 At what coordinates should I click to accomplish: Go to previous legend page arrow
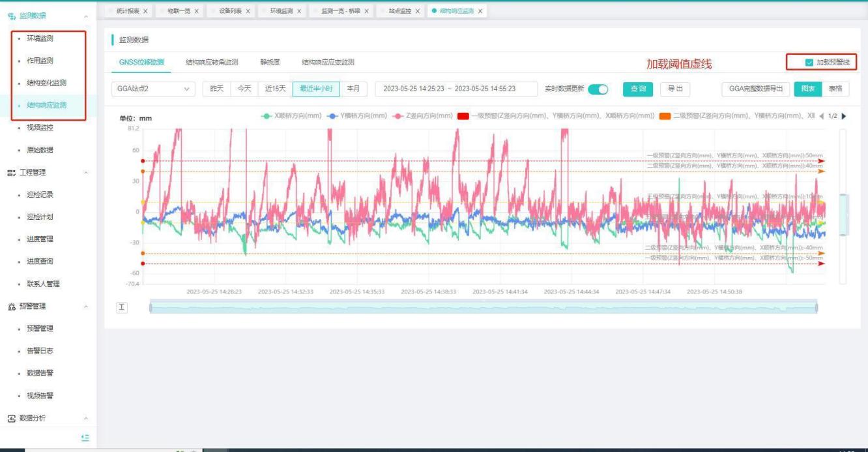(821, 116)
